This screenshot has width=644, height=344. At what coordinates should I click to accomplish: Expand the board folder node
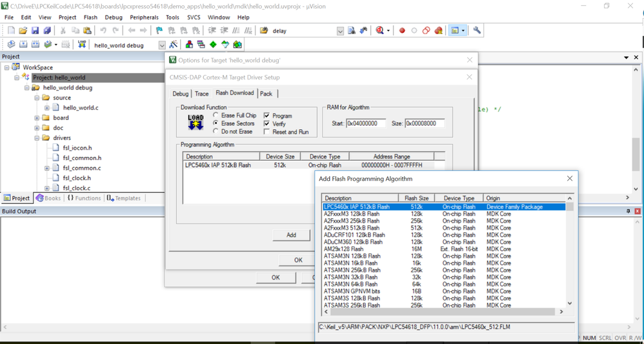37,118
